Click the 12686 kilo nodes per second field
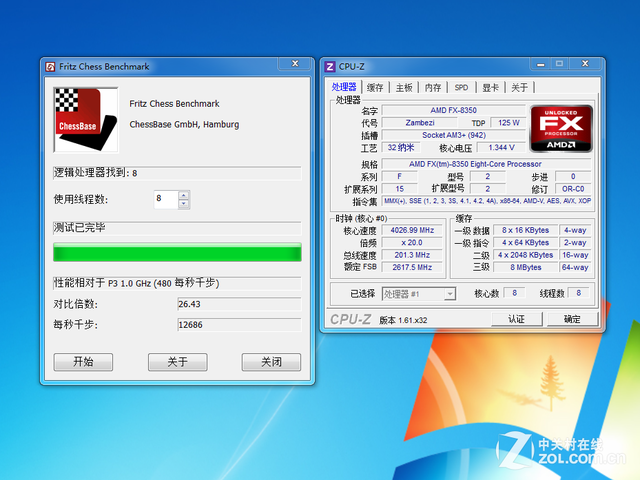The image size is (640, 480). (x=239, y=325)
